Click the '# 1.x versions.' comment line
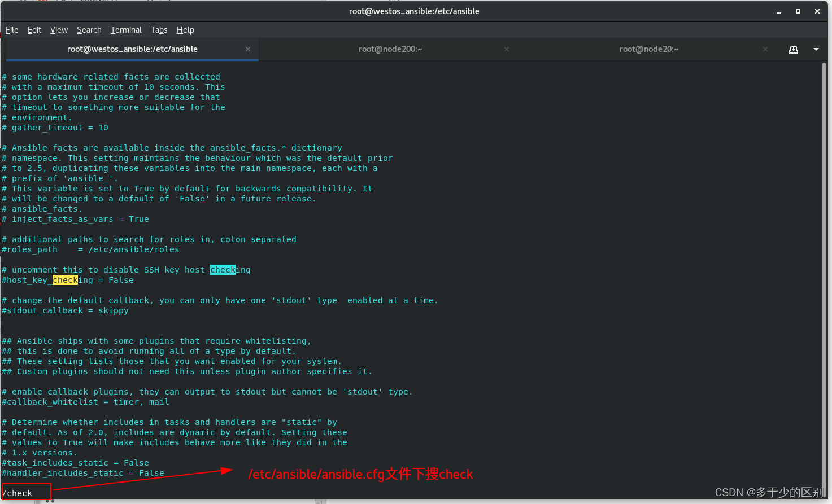This screenshot has height=504, width=832. pyautogui.click(x=40, y=453)
